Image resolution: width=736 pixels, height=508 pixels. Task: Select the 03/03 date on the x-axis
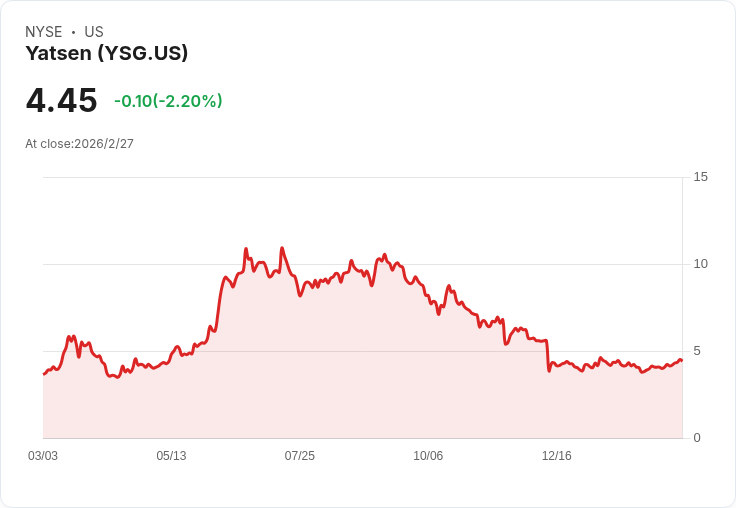(43, 456)
